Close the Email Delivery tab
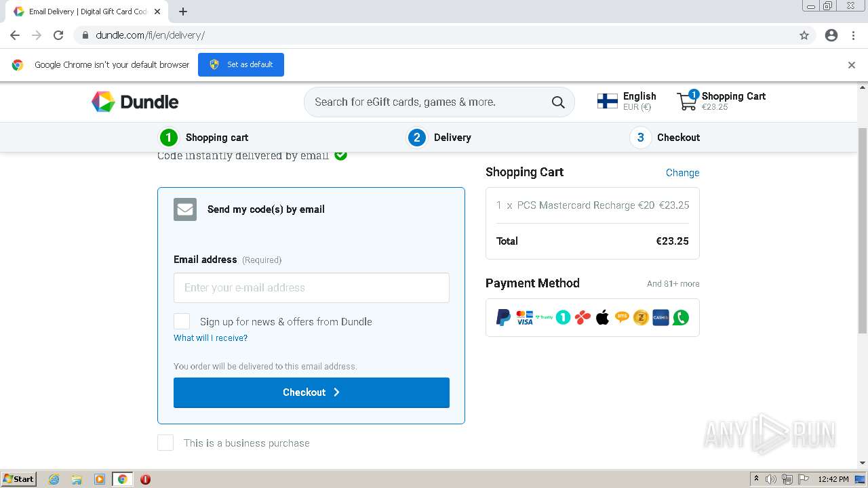 (157, 12)
